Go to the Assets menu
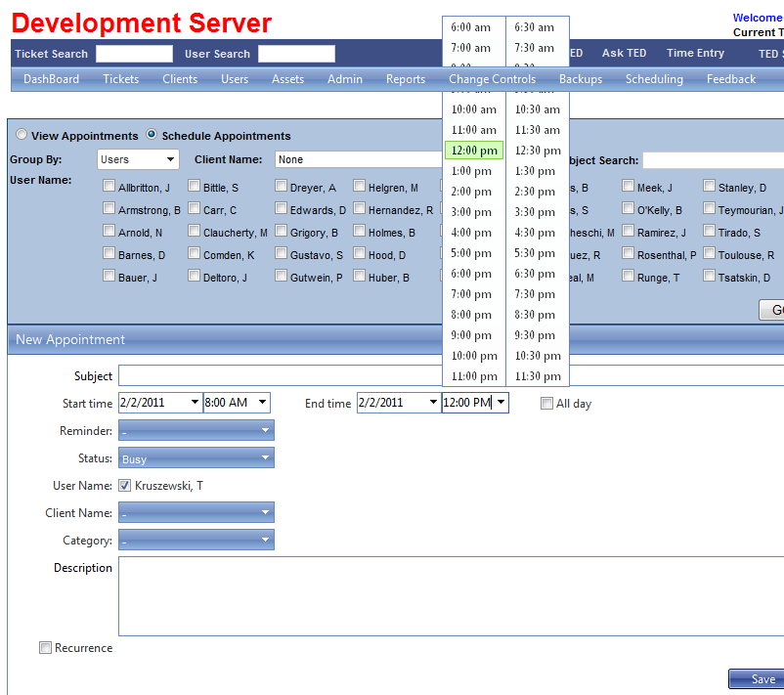The image size is (784, 695). coord(287,79)
